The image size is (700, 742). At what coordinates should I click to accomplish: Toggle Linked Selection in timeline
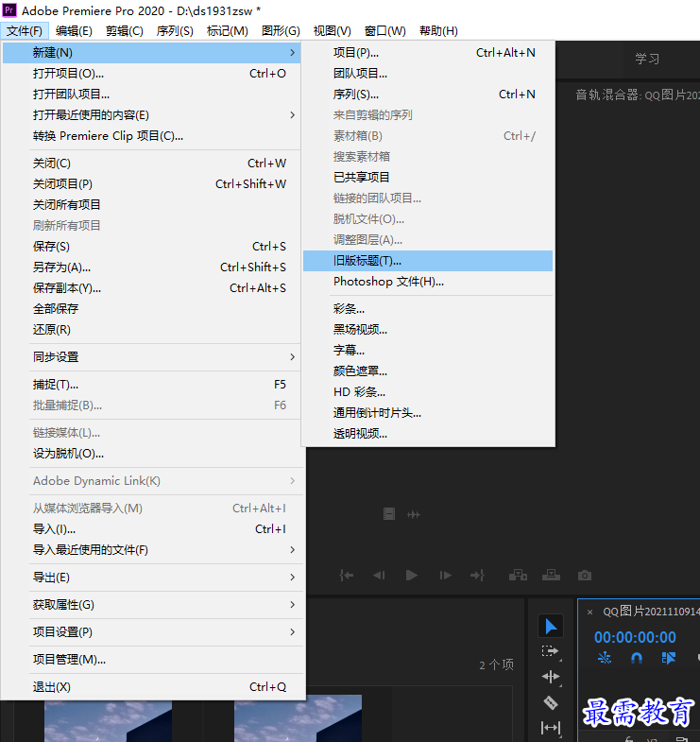tap(668, 658)
